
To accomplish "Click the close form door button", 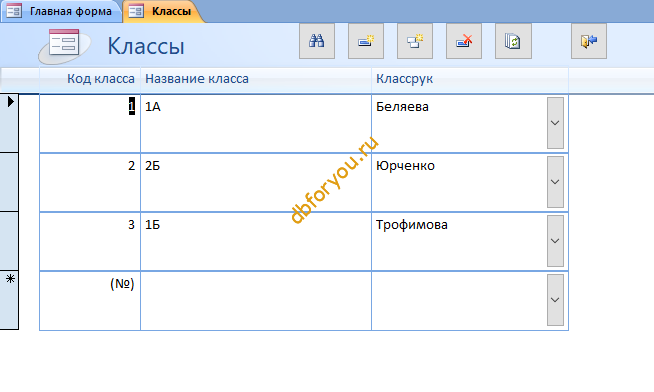I will (x=589, y=41).
